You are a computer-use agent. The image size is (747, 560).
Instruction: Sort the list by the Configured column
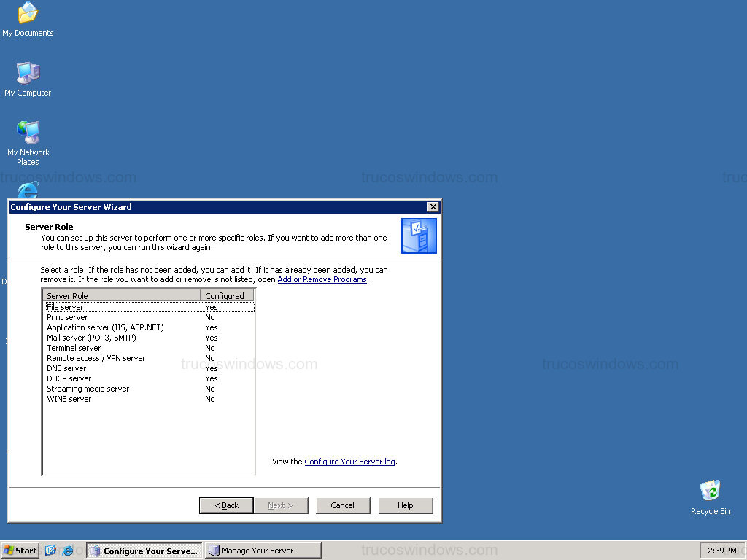pyautogui.click(x=227, y=295)
